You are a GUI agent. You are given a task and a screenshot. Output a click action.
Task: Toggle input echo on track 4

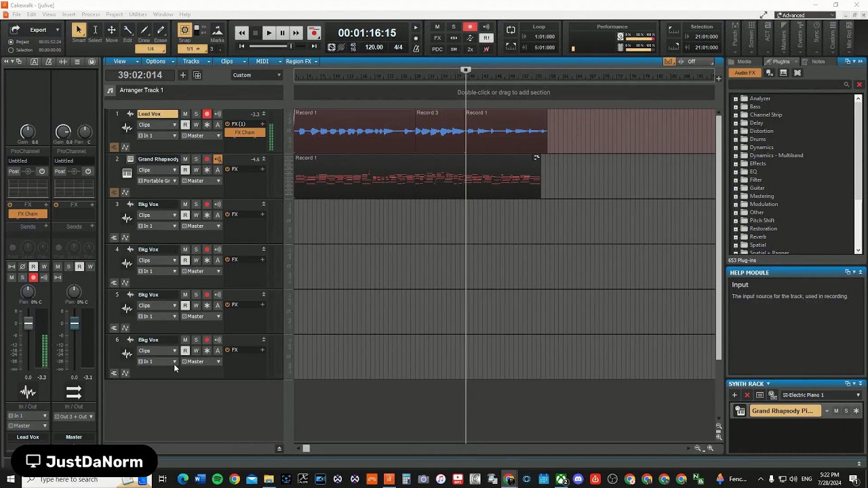pos(218,249)
